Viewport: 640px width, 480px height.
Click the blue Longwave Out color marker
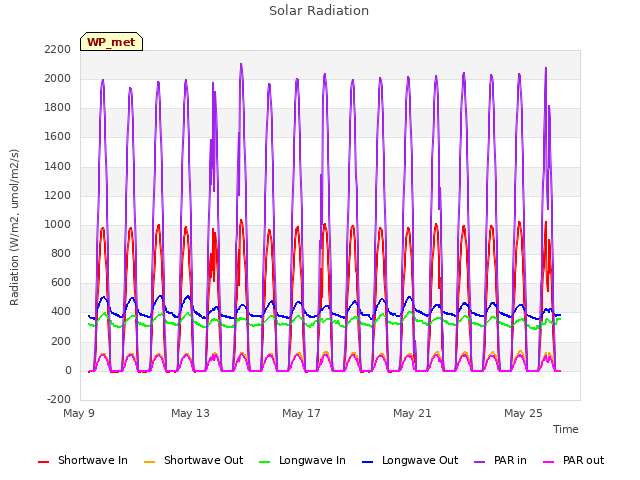click(x=367, y=462)
